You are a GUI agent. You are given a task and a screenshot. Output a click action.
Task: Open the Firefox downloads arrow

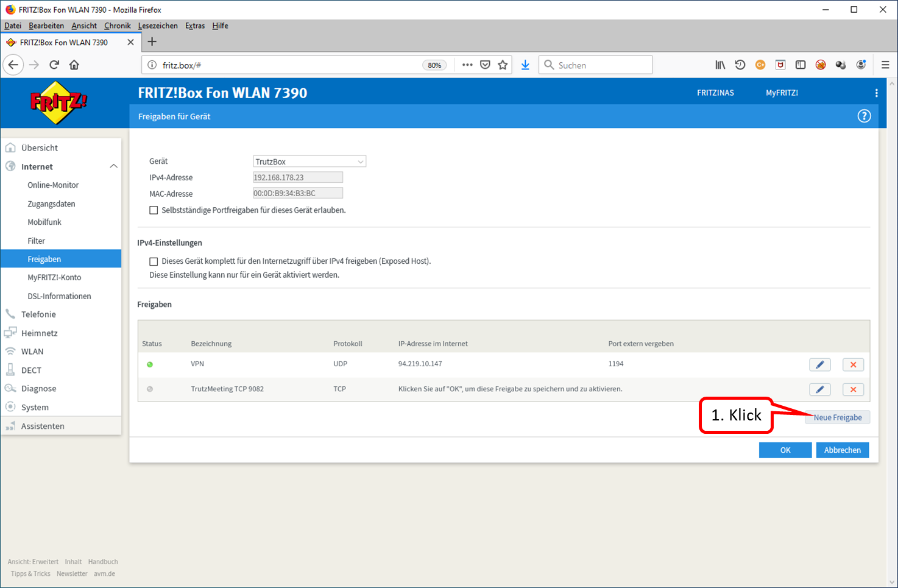525,65
